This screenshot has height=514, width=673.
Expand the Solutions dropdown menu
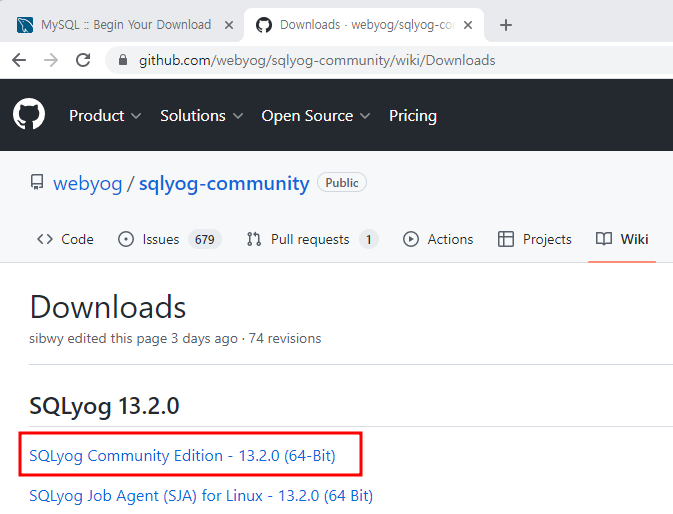(x=201, y=116)
